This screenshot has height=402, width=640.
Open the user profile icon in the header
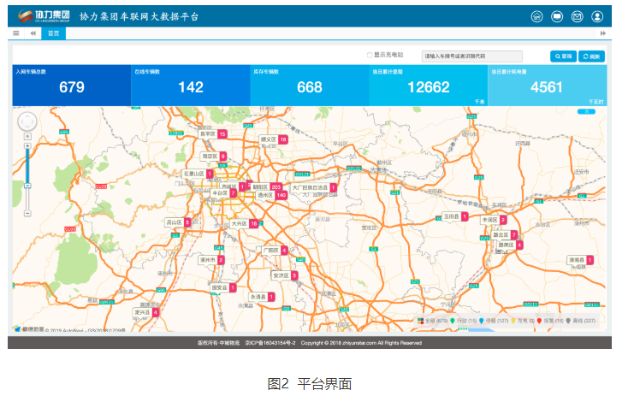point(597,17)
